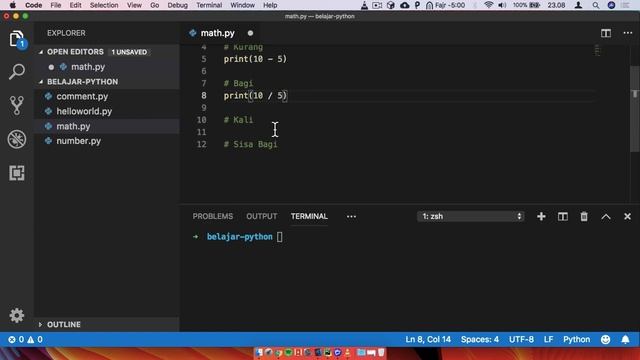The image size is (640, 360).
Task: Open the Manage gear settings menu
Action: 17,315
